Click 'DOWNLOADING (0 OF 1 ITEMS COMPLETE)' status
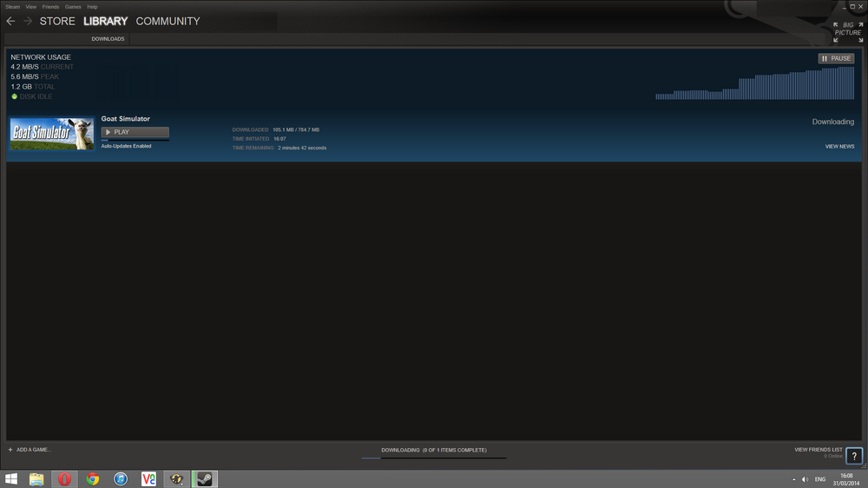Image resolution: width=868 pixels, height=488 pixels. pyautogui.click(x=434, y=451)
